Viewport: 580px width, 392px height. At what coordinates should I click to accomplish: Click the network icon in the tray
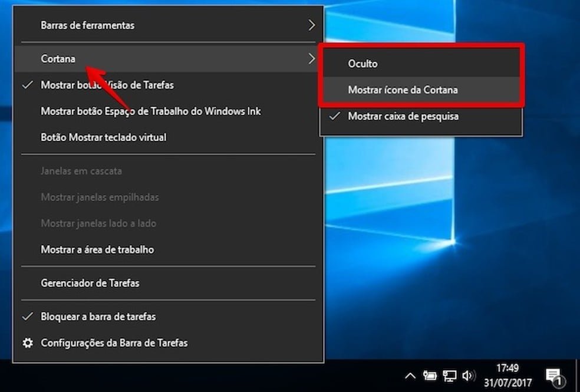[450, 375]
